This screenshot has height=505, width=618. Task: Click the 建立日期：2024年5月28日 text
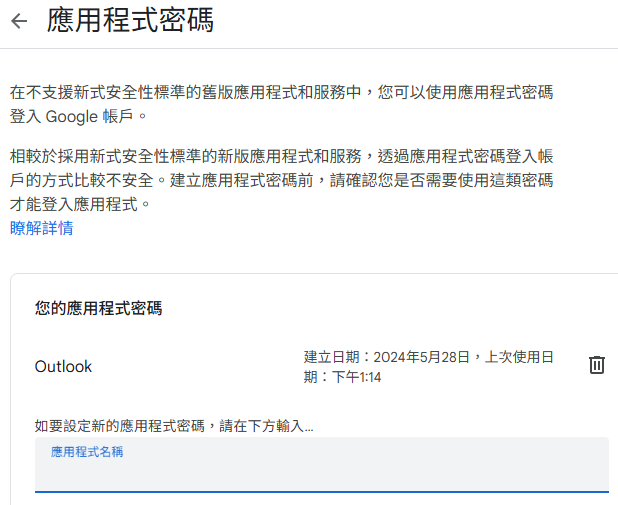click(387, 357)
